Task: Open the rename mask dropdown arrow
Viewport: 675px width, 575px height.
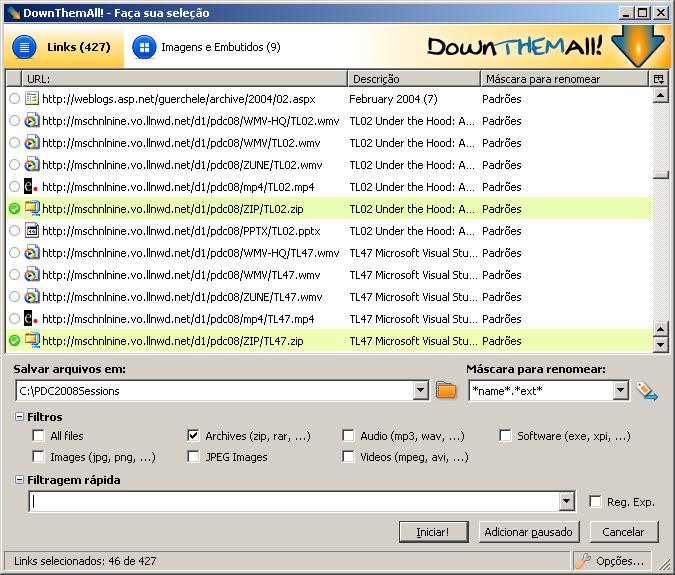Action: click(620, 390)
